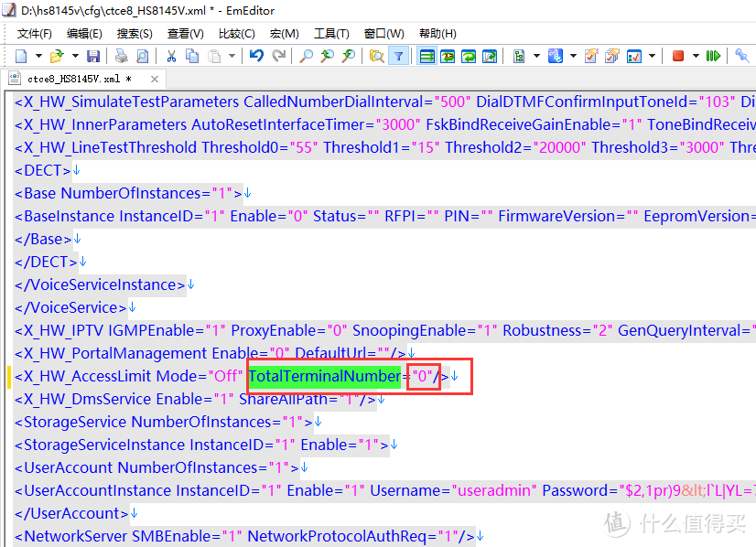
Task: Open the 编辑(E) menu
Action: pyautogui.click(x=84, y=33)
